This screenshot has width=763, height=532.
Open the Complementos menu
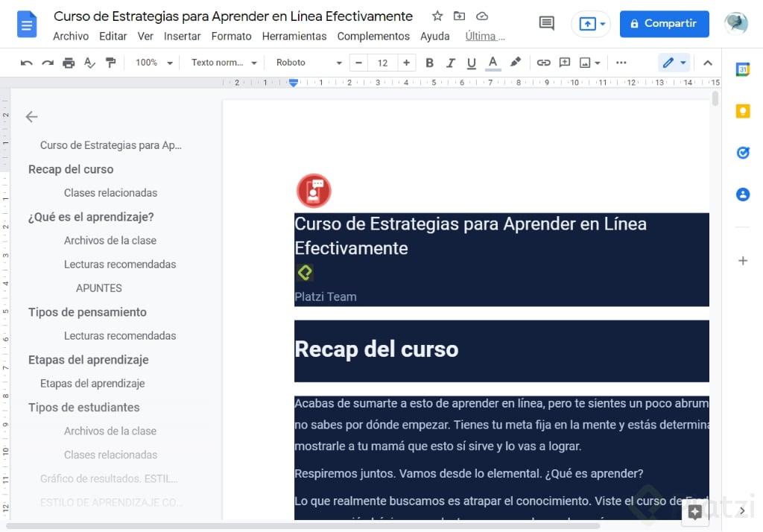coord(373,37)
